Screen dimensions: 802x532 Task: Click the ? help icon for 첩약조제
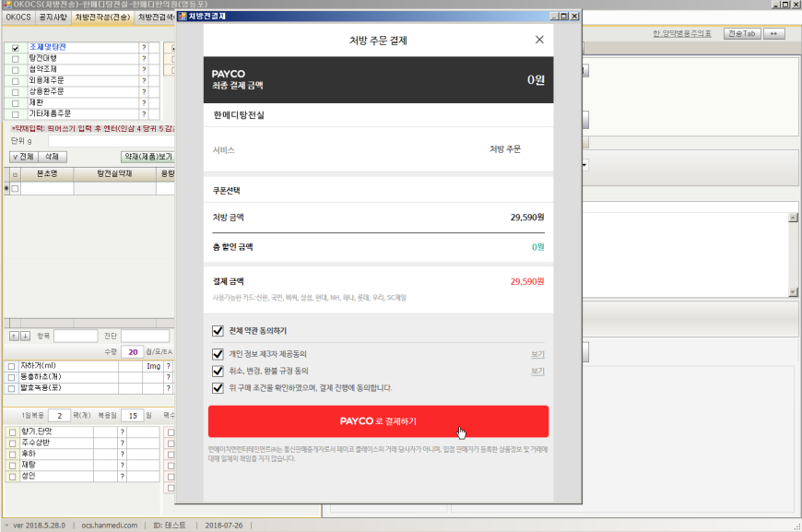point(144,69)
